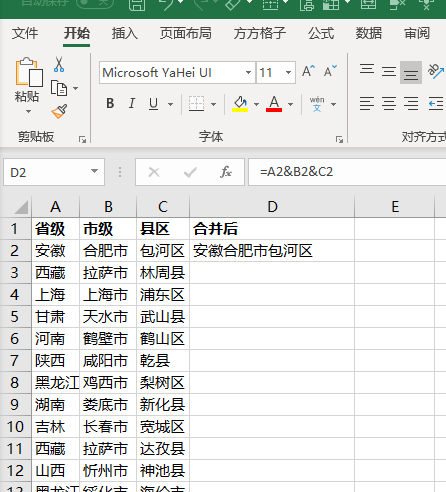Click the Format Painter brush icon
This screenshot has height=492, width=446.
point(59,111)
